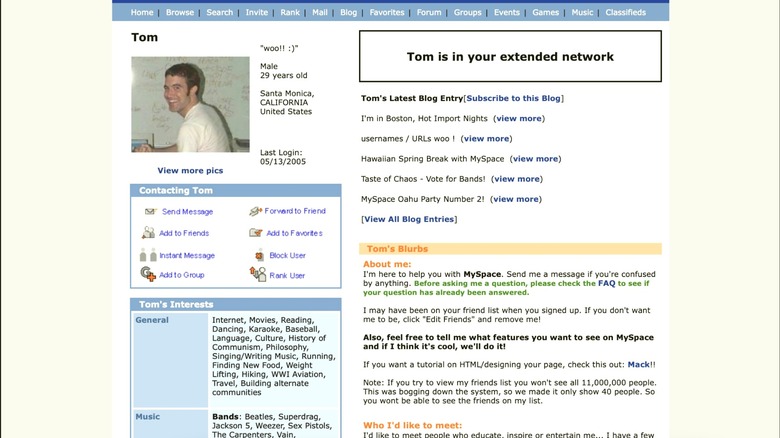Screen dimensions: 780x438
Task: Click the 'Last Login: 05/13/2005' text
Action: pos(283,157)
